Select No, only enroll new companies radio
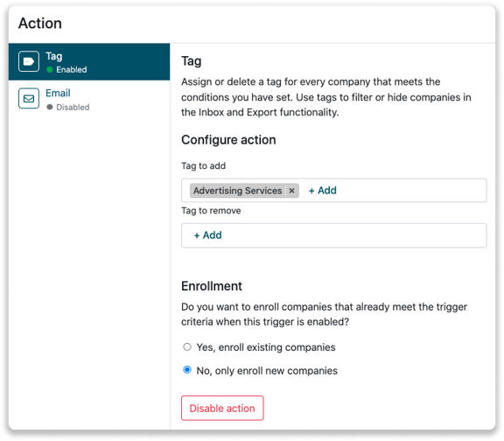The width and height of the screenshot is (504, 441). click(187, 370)
